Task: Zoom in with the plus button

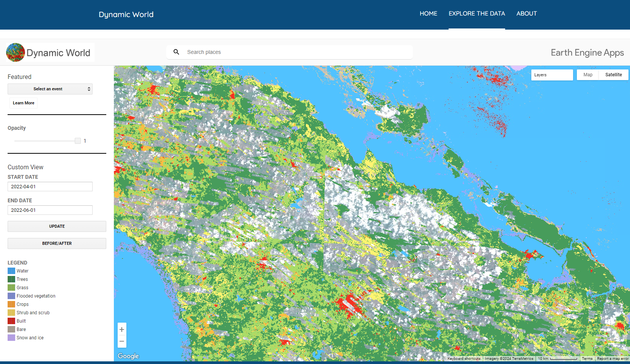Action: pos(122,329)
